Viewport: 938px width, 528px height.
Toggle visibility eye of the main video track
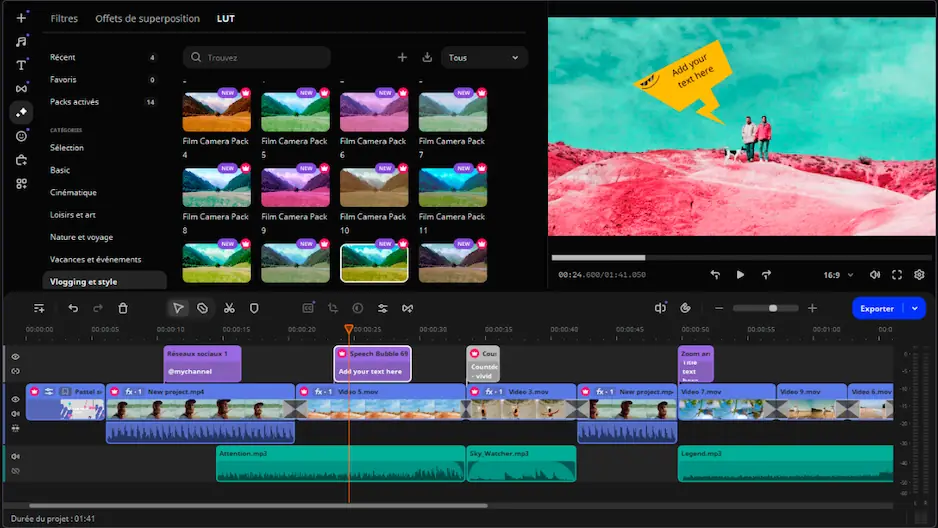click(x=15, y=399)
